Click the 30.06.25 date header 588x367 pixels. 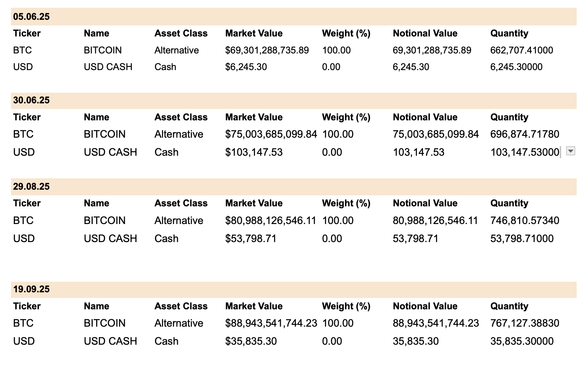[31, 100]
